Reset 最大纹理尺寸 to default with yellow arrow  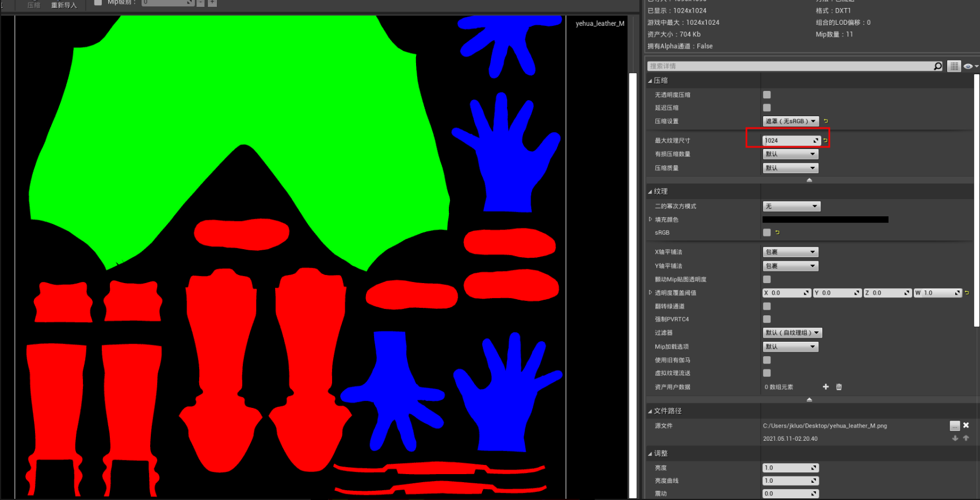coord(825,140)
